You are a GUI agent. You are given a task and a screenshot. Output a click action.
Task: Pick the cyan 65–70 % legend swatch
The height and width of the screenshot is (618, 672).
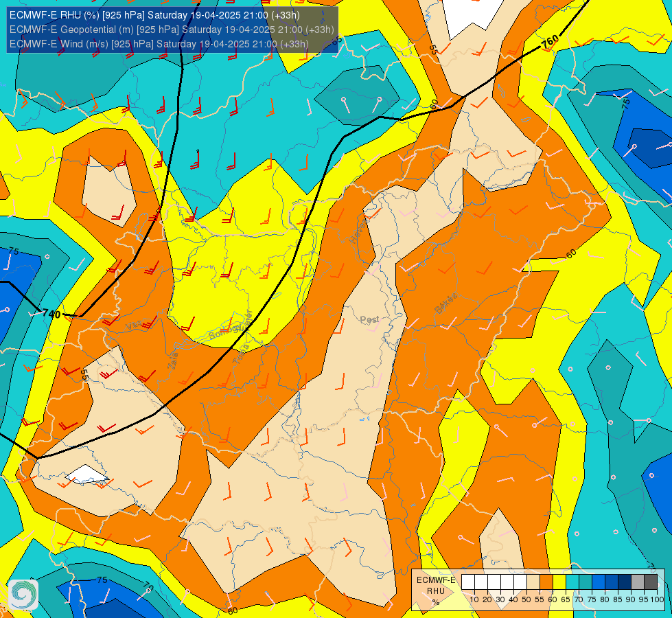(572, 582)
